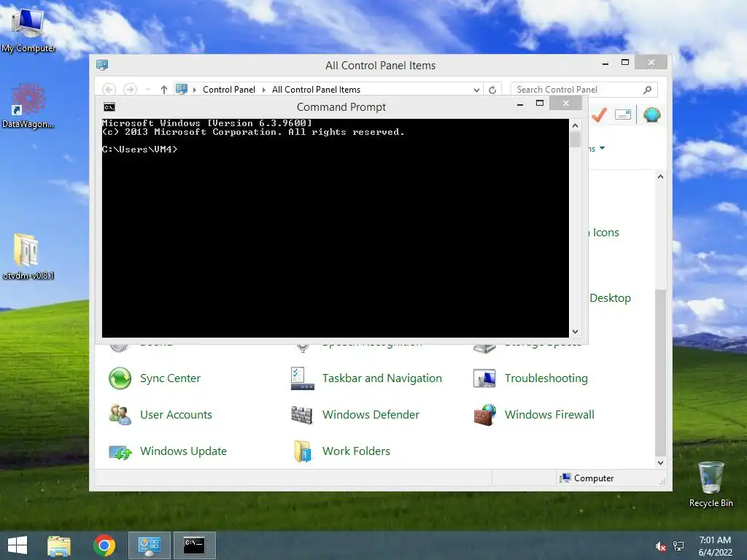Open Sync Center icon in Control Panel

120,378
